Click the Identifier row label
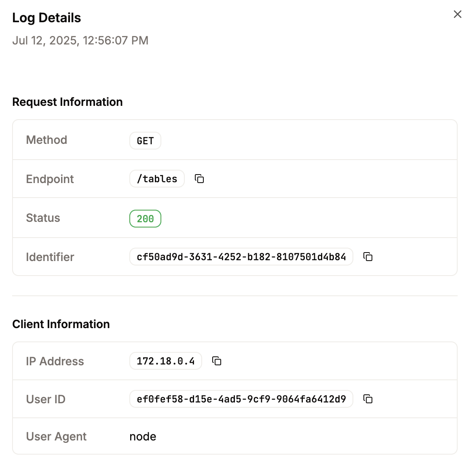The height and width of the screenshot is (476, 473). click(50, 257)
